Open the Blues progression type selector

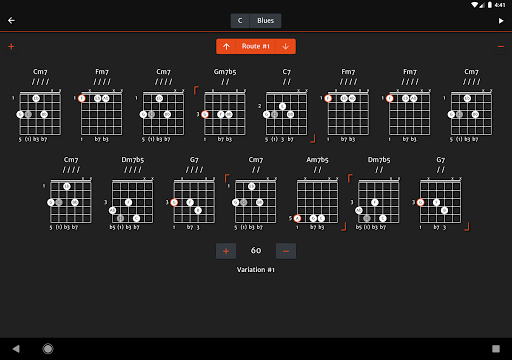point(265,21)
